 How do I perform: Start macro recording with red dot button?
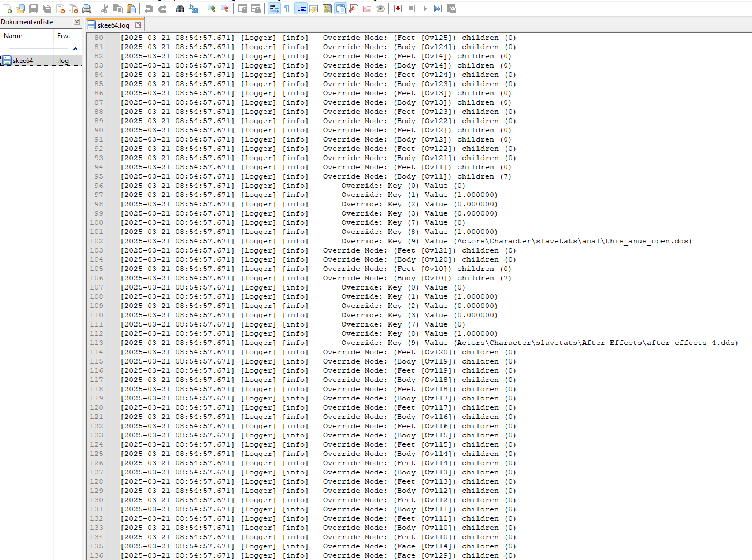pyautogui.click(x=398, y=9)
